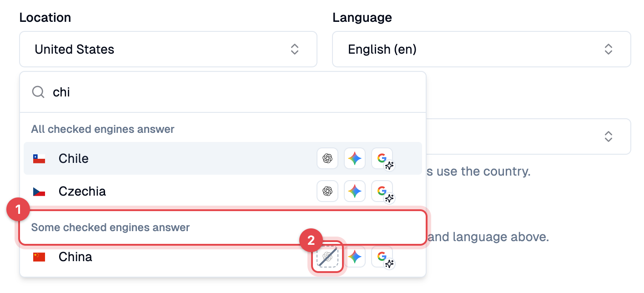Click the disabled ChatGPT icon for China
Screen dimensions: 644x293
tap(327, 257)
